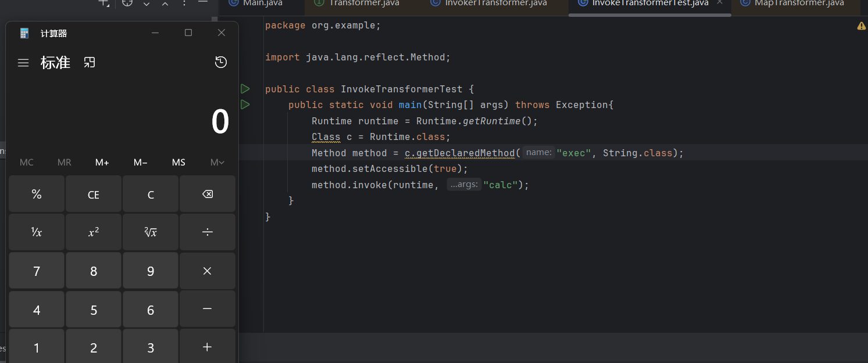
Task: Collapse all using the up chevron in panel toolbar
Action: click(165, 3)
